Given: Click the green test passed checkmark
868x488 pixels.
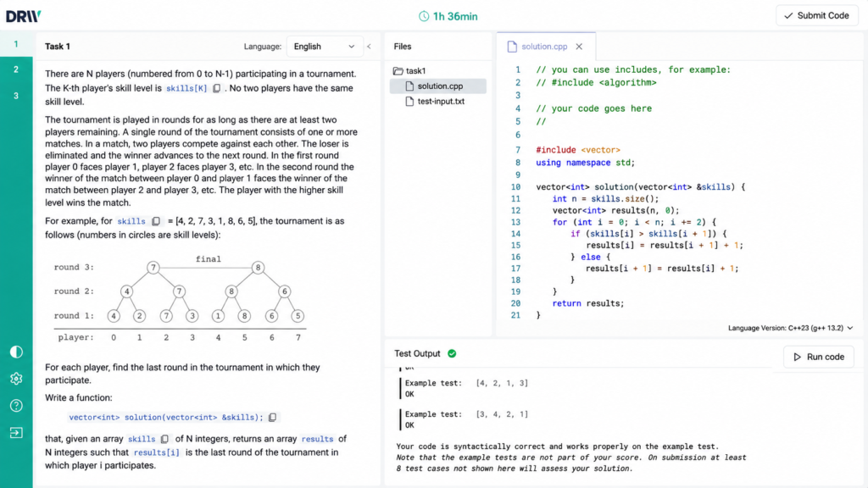Looking at the screenshot, I should pyautogui.click(x=452, y=353).
